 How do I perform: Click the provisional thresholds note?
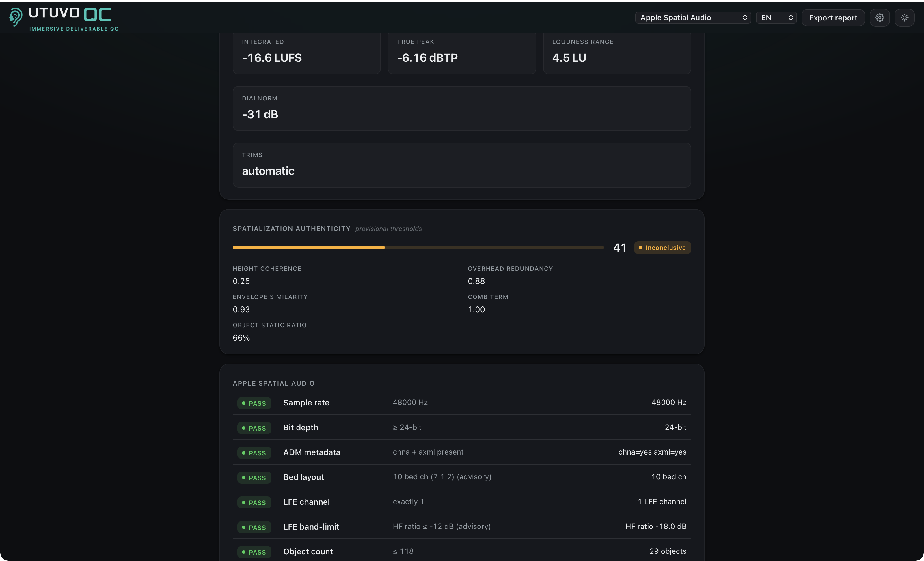(388, 229)
